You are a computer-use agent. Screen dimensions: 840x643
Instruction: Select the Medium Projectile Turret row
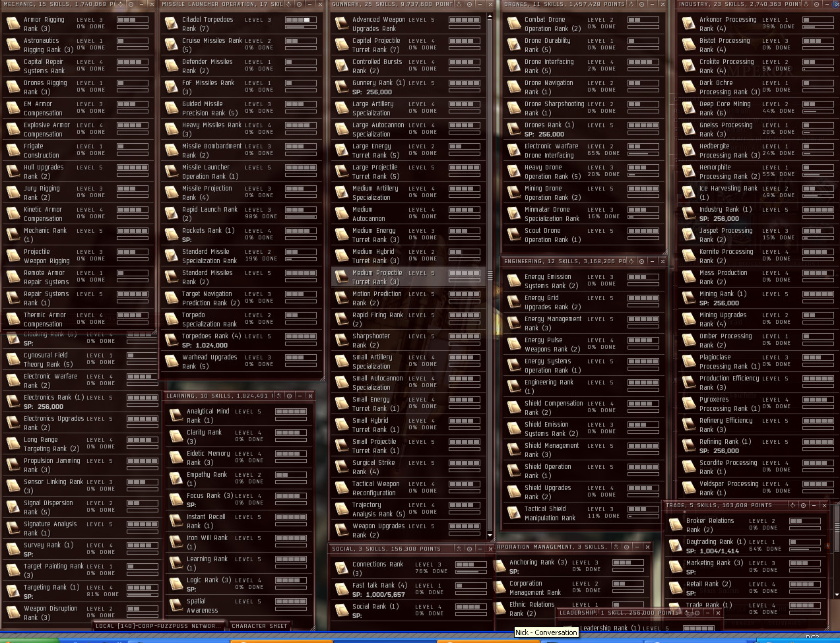pyautogui.click(x=408, y=277)
